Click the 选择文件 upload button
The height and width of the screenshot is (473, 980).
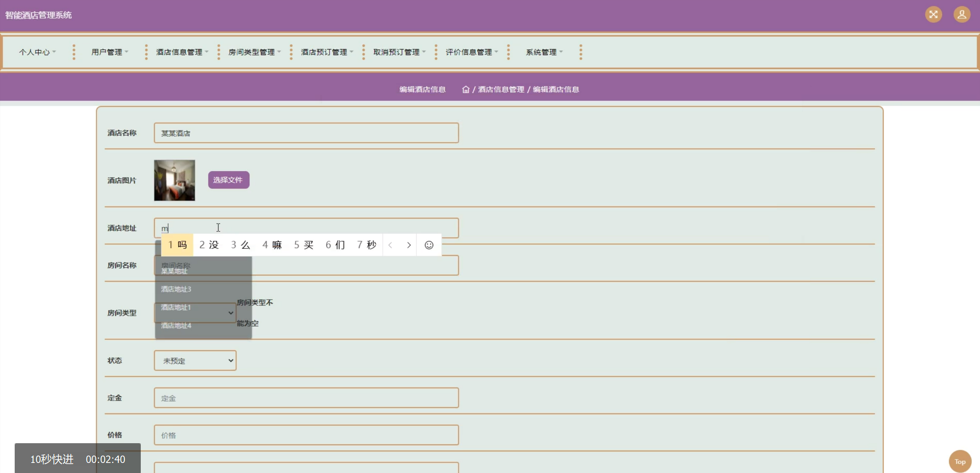point(228,180)
